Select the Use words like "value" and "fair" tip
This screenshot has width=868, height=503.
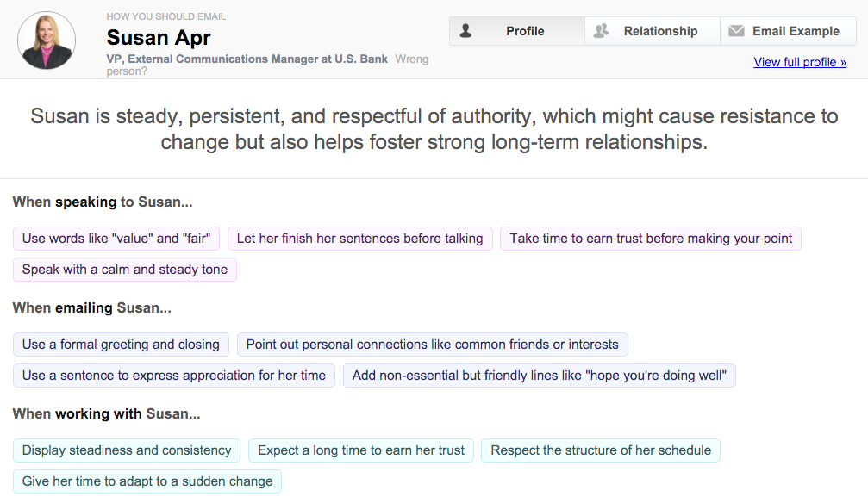click(x=116, y=239)
